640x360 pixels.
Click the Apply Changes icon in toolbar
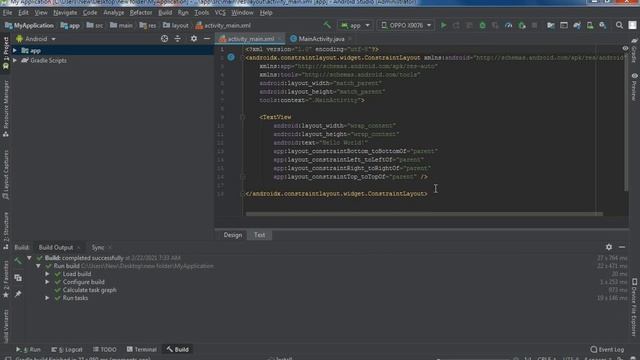coord(456,25)
